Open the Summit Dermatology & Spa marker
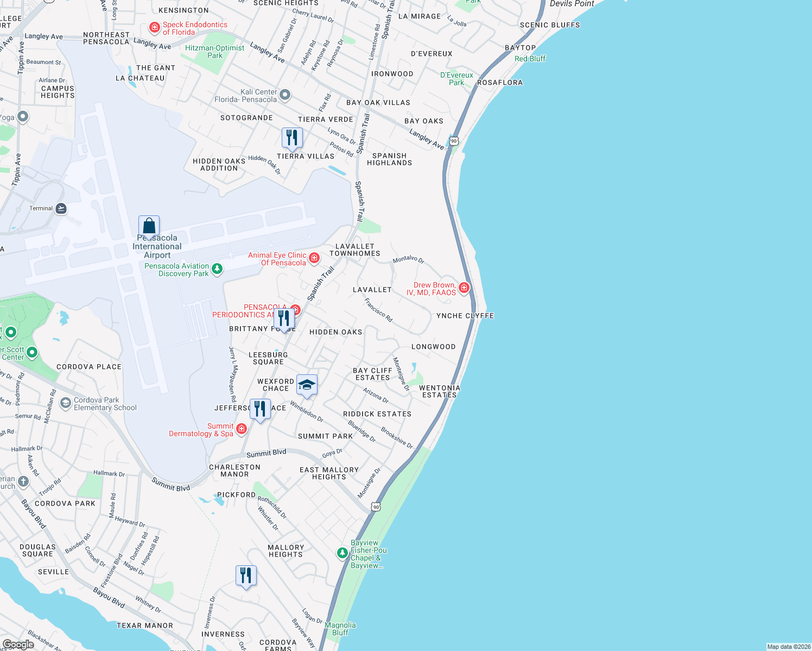The width and height of the screenshot is (812, 651). 241,429
